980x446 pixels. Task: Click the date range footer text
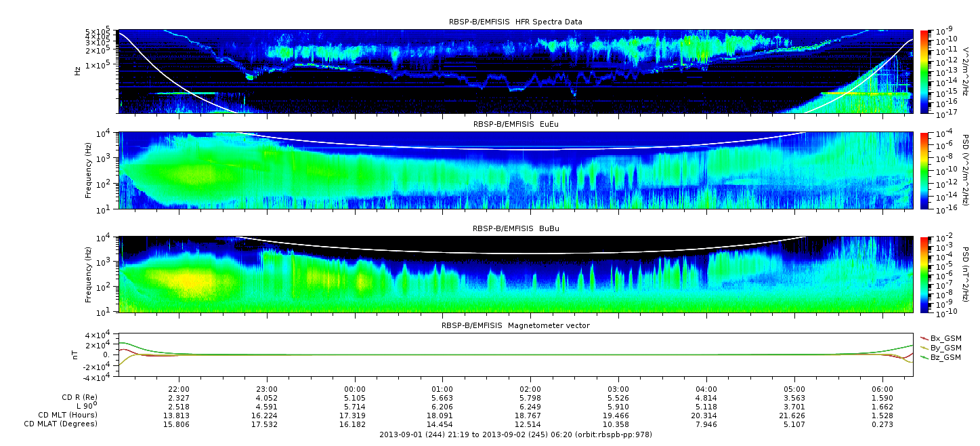click(x=515, y=434)
